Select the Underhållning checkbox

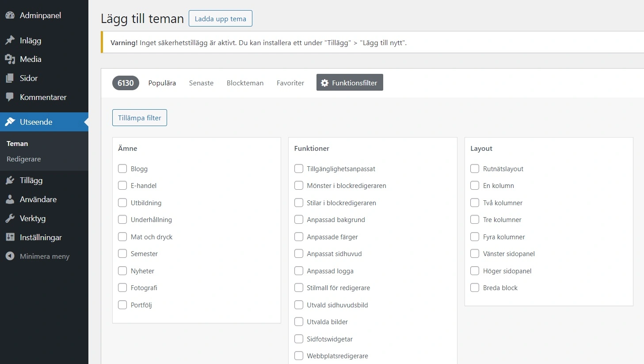click(122, 219)
